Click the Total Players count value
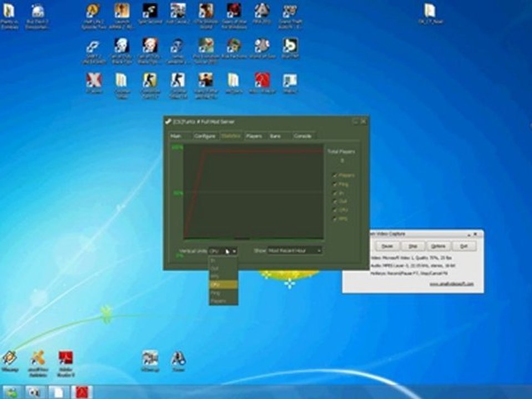This screenshot has height=399, width=532. 342,161
